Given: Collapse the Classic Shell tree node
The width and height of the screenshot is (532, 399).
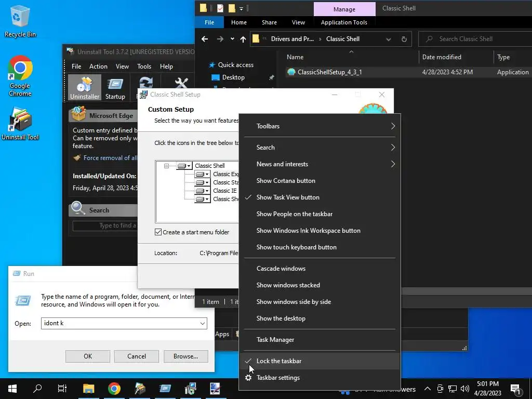Looking at the screenshot, I should coord(166,166).
